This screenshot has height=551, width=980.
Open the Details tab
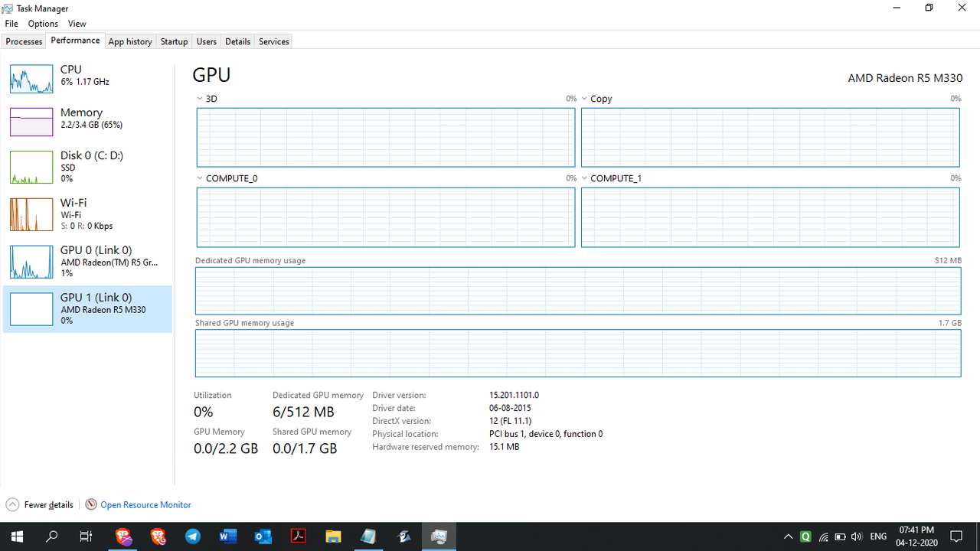coord(237,41)
